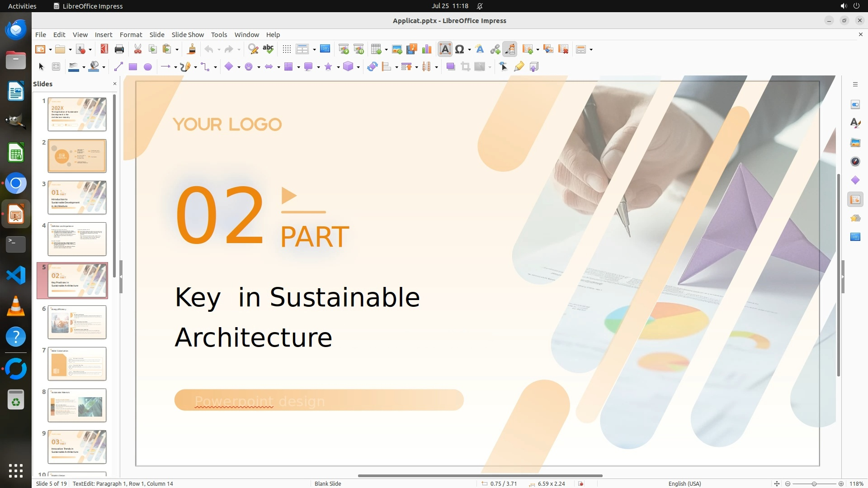
Task: Adjust the zoom slider in status bar
Action: [x=814, y=483]
